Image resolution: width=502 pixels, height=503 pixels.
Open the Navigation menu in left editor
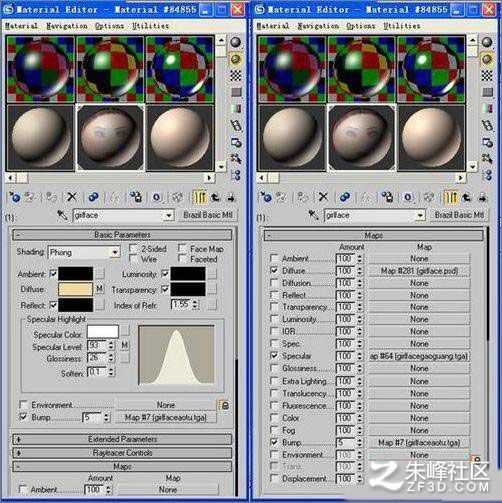67,26
